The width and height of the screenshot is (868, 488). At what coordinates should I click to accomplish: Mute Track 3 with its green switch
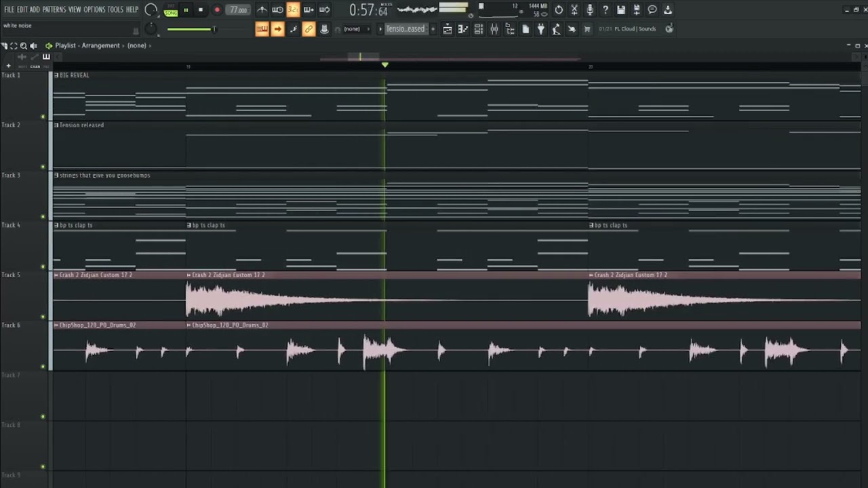(43, 217)
